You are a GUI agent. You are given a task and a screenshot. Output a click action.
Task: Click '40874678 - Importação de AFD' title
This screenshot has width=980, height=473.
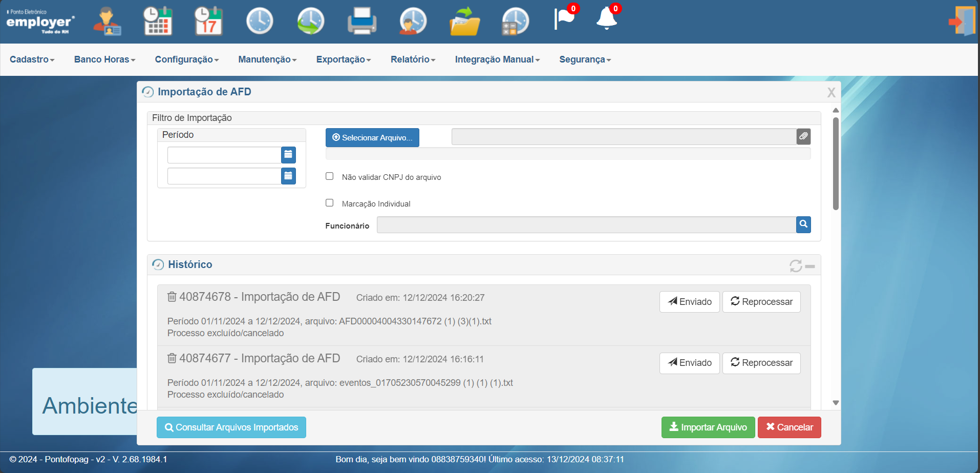coord(260,297)
